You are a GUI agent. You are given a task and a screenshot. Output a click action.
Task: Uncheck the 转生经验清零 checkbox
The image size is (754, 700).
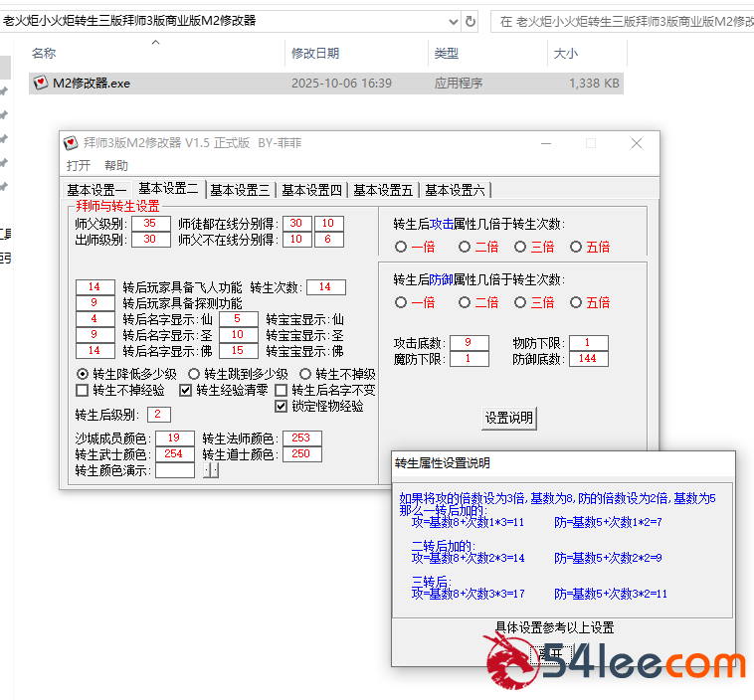[x=186, y=391]
